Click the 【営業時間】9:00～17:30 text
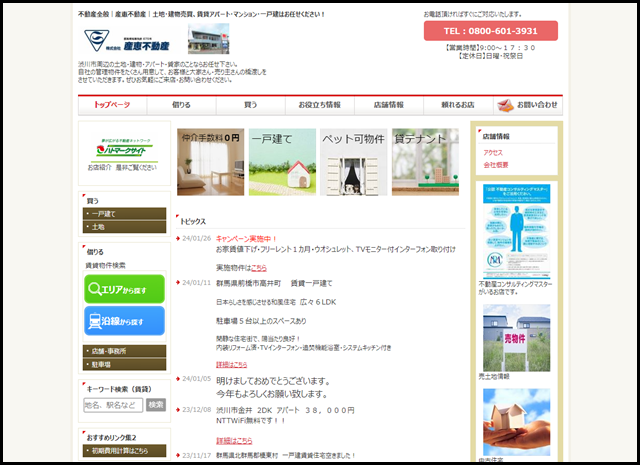The height and width of the screenshot is (465, 640). click(x=491, y=48)
